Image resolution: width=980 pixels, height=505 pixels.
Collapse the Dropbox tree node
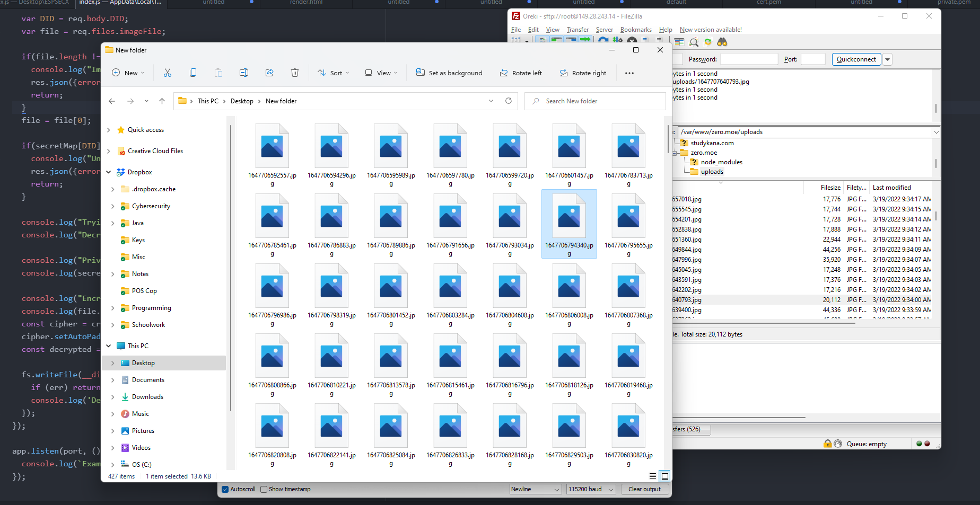click(109, 172)
